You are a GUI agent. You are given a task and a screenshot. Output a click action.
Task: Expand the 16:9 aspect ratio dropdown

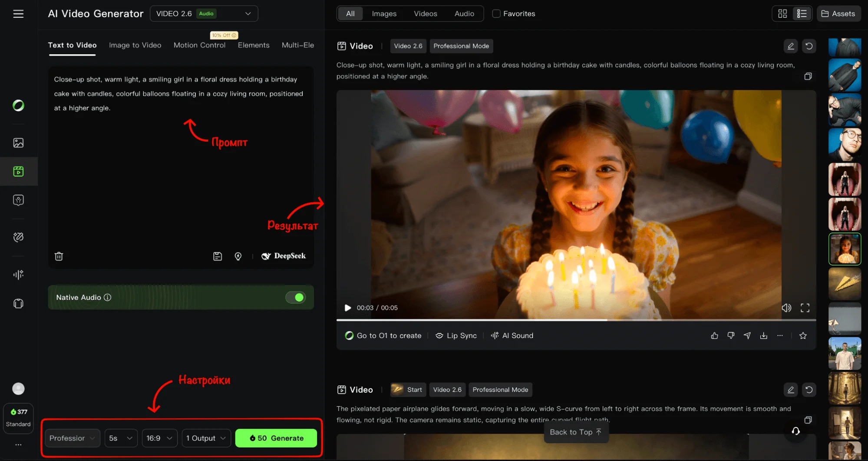click(159, 438)
